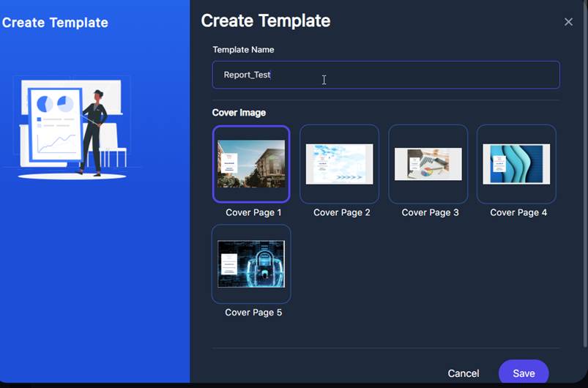Click the "Cover Page 5" caption text
This screenshot has height=388, width=588.
tap(253, 313)
